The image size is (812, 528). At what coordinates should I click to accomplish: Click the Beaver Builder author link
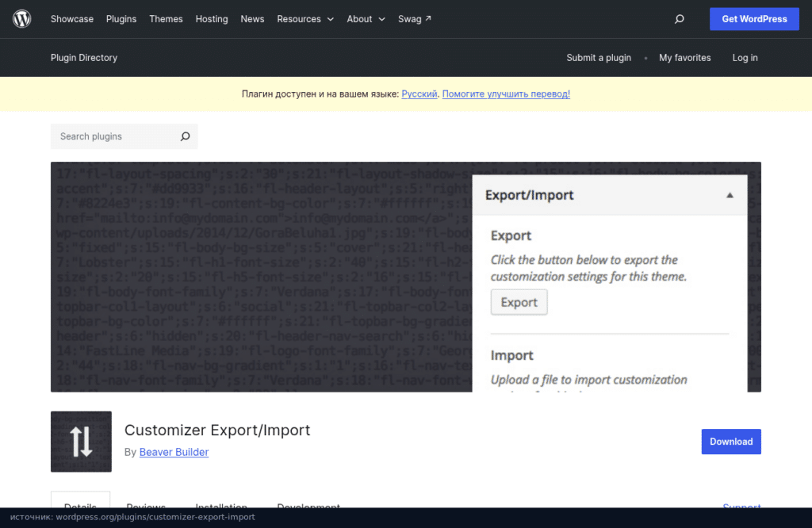(x=174, y=452)
